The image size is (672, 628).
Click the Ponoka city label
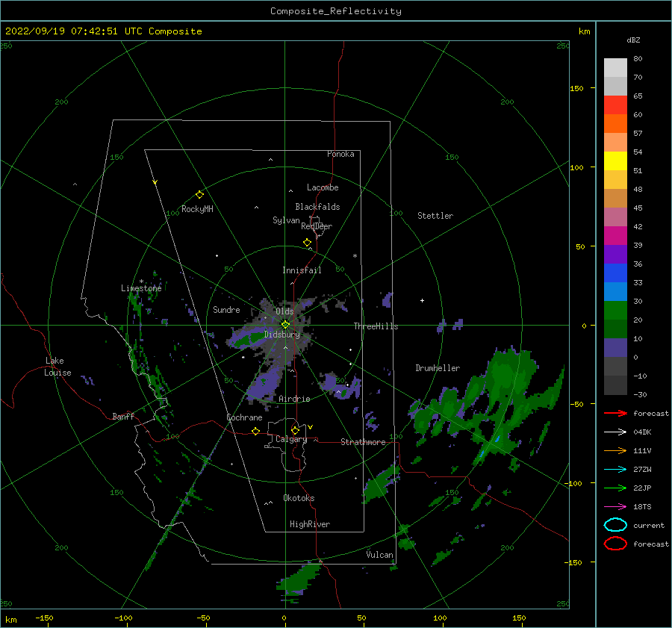340,154
